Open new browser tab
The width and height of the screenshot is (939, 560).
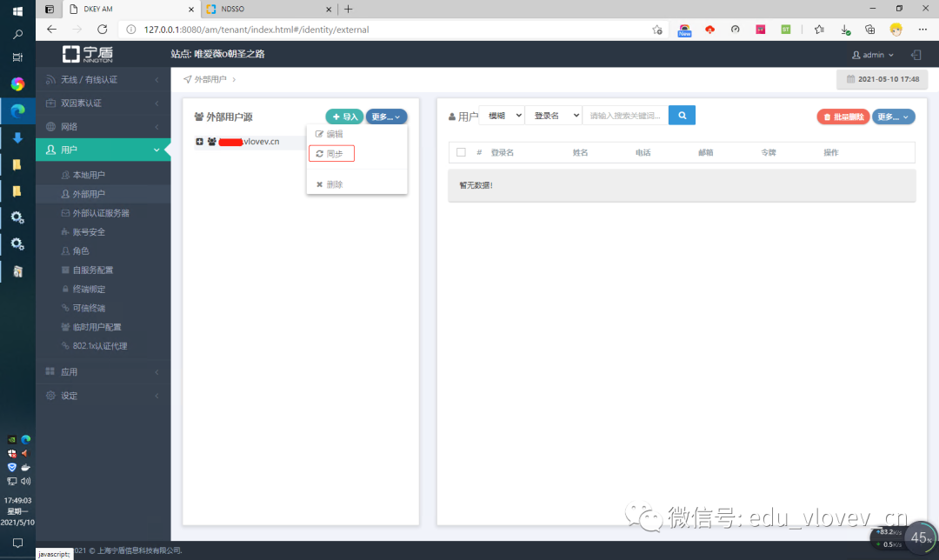click(348, 9)
